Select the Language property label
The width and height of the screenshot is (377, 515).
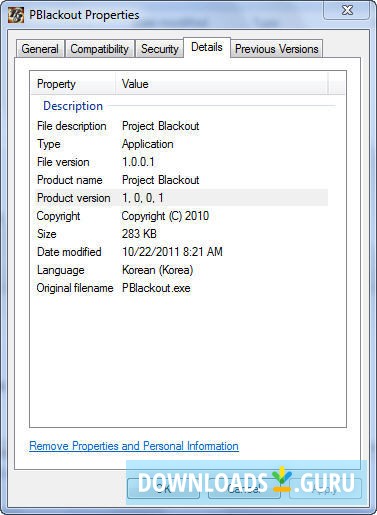point(60,270)
